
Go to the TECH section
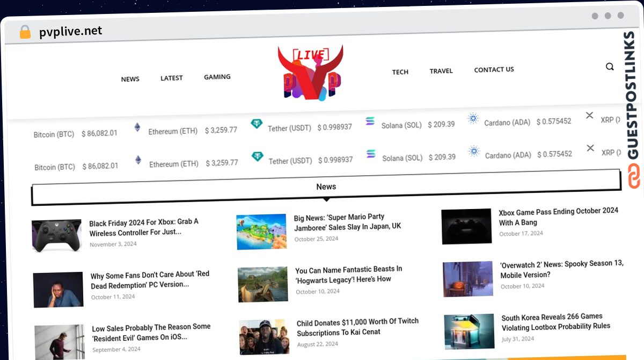[400, 71]
